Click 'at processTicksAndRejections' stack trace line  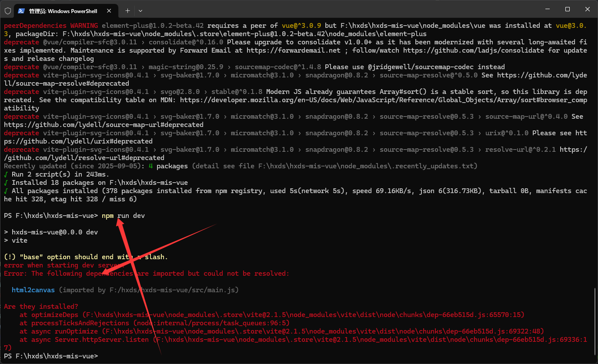(x=154, y=323)
